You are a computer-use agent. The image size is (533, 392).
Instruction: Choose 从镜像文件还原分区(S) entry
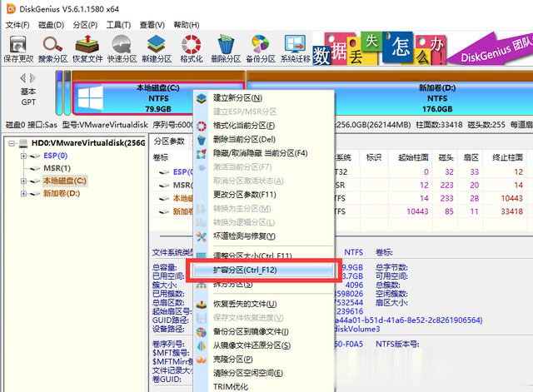(x=264, y=345)
